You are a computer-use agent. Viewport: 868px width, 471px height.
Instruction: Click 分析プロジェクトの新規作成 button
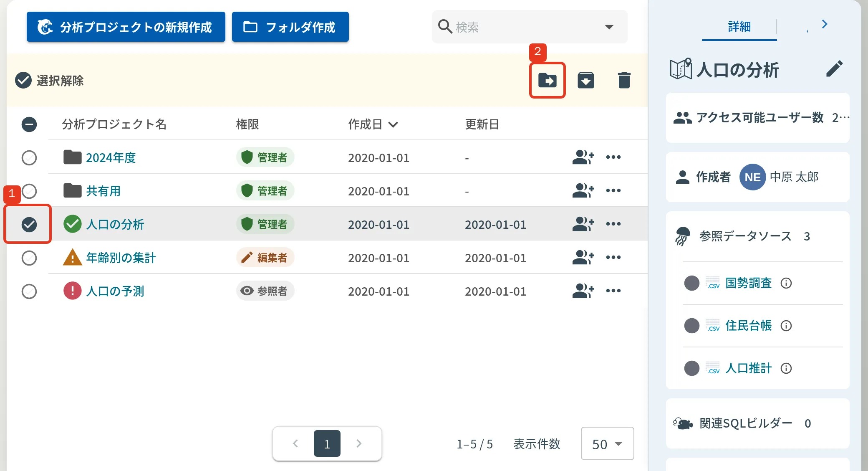click(126, 27)
